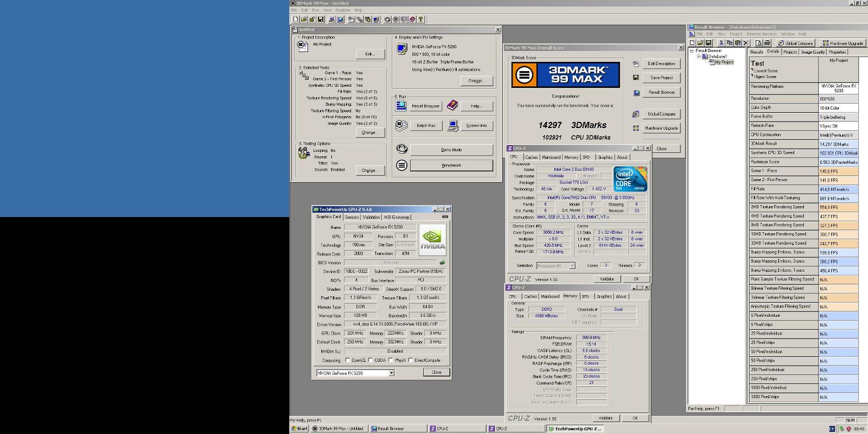Viewport: 868px width, 434px height.
Task: Click Save Project button in Overall Score
Action: pyautogui.click(x=661, y=78)
